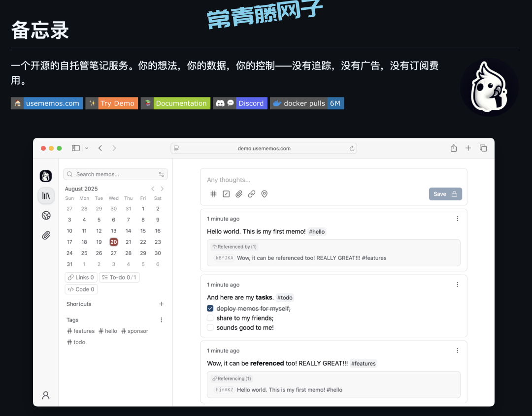Uncheck 'deploy memos for myself' task
The width and height of the screenshot is (532, 416).
[210, 309]
